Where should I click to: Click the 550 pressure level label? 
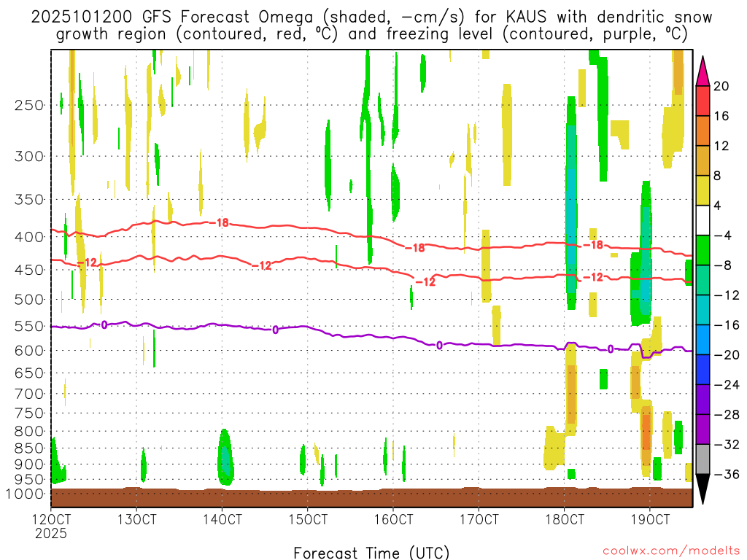[x=29, y=326]
